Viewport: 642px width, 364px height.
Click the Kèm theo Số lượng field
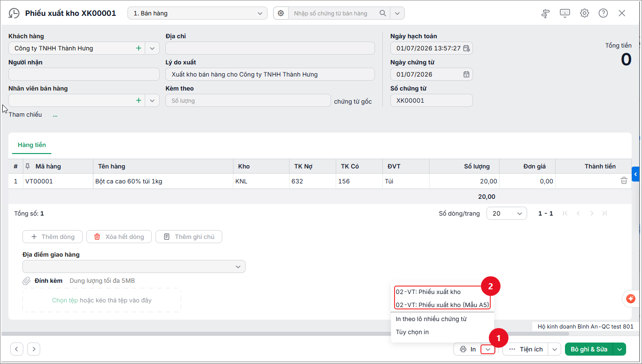point(248,100)
